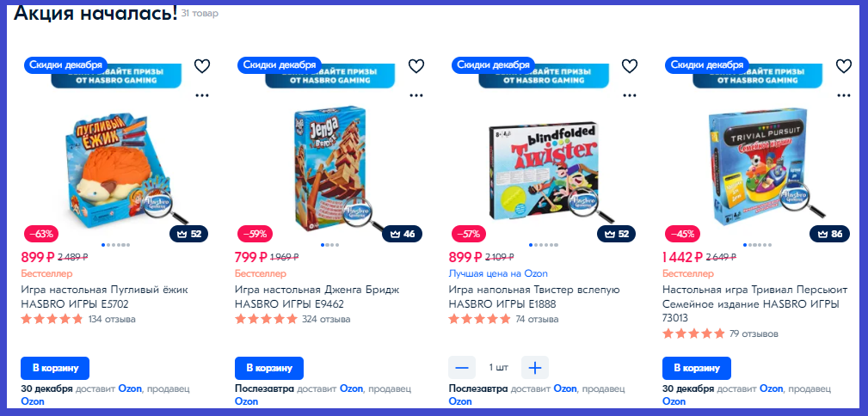Open Игра настольная Пугливый ёжик product link
Image resolution: width=868 pixels, height=416 pixels.
pyautogui.click(x=105, y=297)
